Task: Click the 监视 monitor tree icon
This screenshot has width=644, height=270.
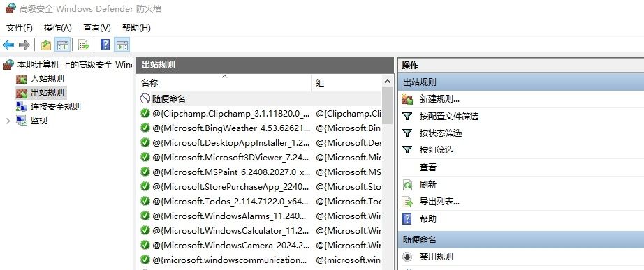Action: [22, 121]
